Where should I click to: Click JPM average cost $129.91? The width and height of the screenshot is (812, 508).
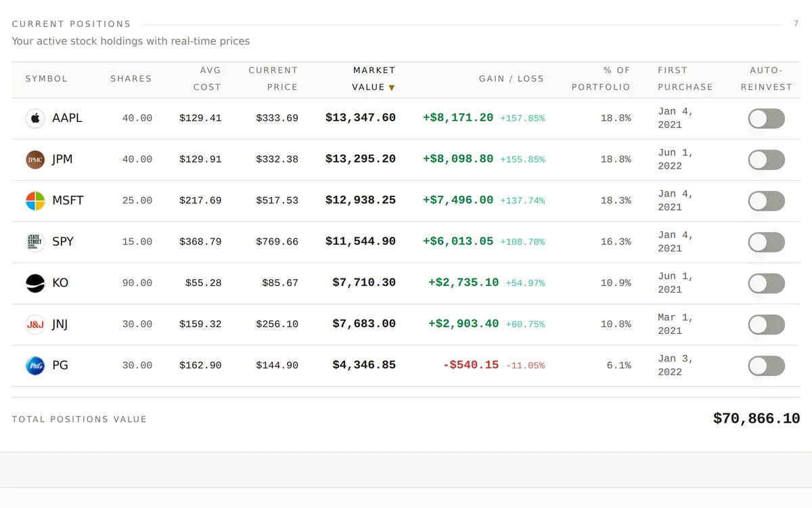pos(200,160)
